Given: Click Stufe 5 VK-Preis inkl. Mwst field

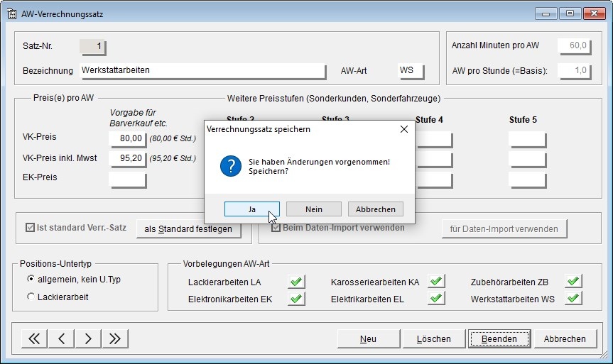Looking at the screenshot, I should [x=527, y=160].
